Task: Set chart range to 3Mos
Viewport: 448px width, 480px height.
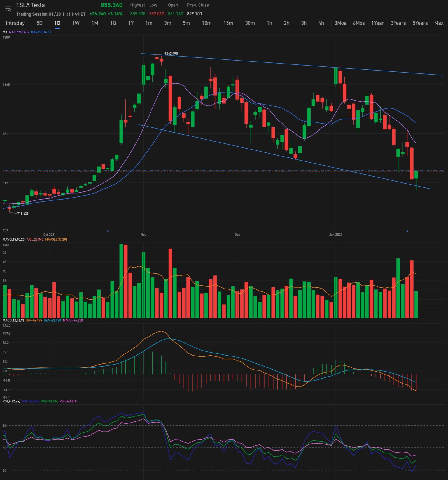Action: [x=340, y=23]
